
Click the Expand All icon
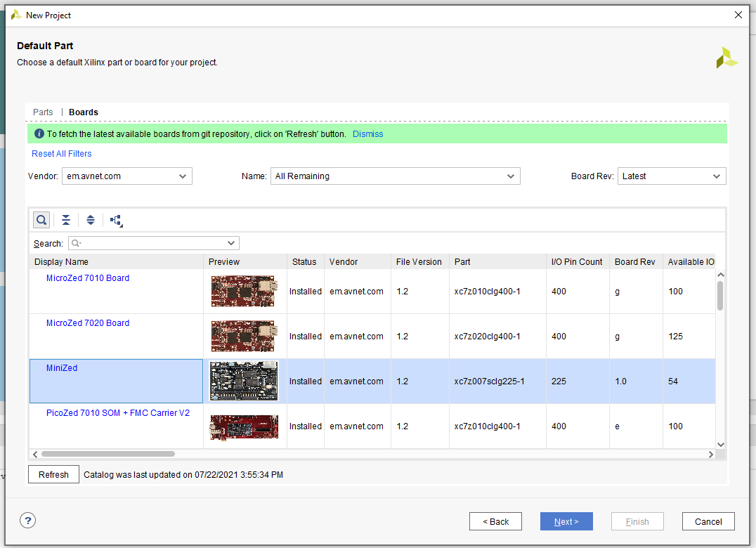pos(91,221)
